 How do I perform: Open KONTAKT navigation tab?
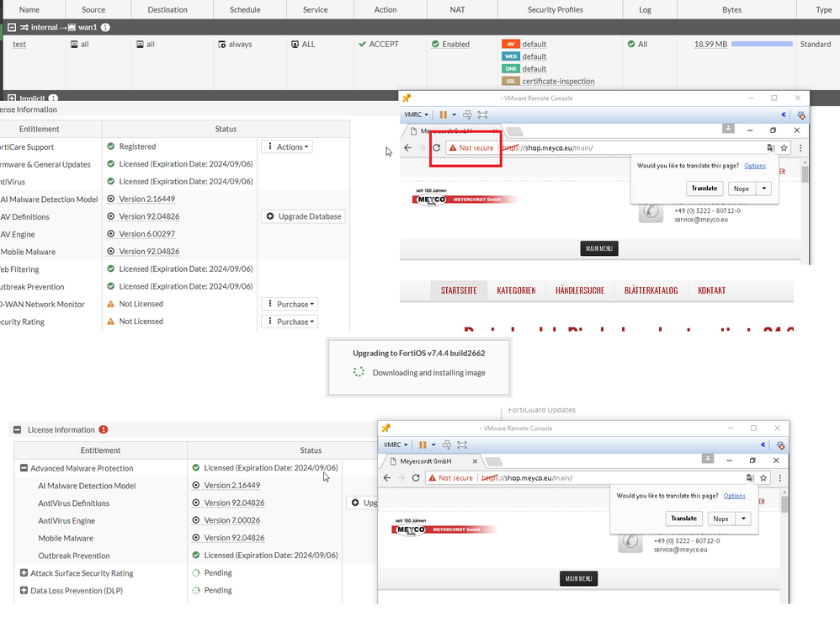tap(711, 290)
